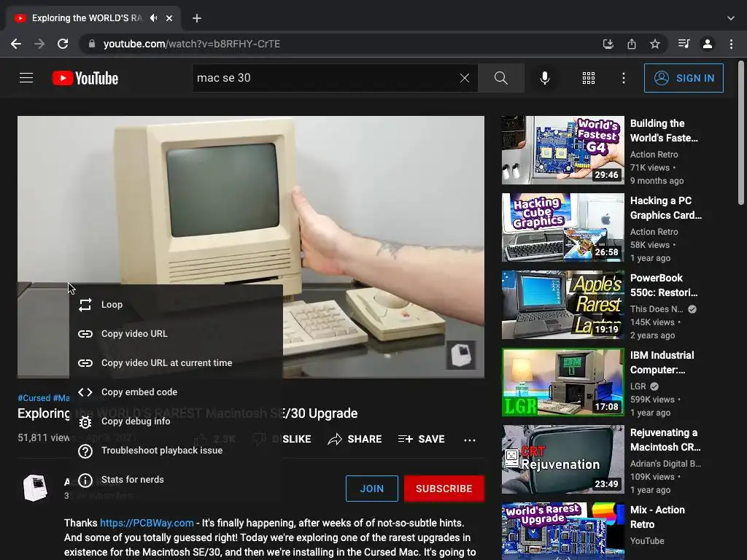Open more actions ellipsis under video
This screenshot has height=560, width=747.
pyautogui.click(x=470, y=440)
